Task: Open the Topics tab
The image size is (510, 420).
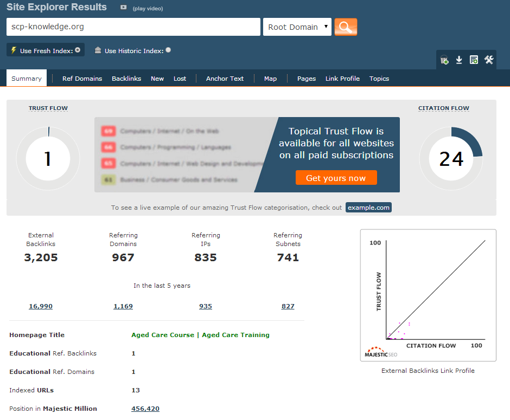Action: pyautogui.click(x=379, y=79)
